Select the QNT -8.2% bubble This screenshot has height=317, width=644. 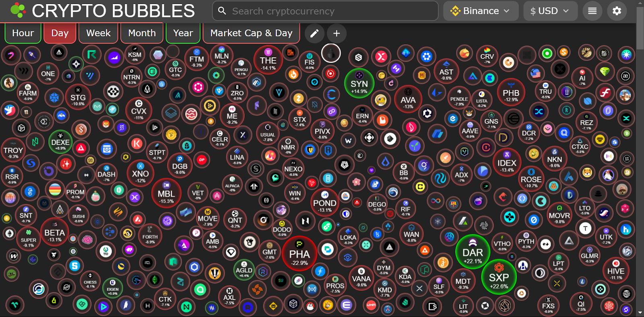tap(235, 219)
